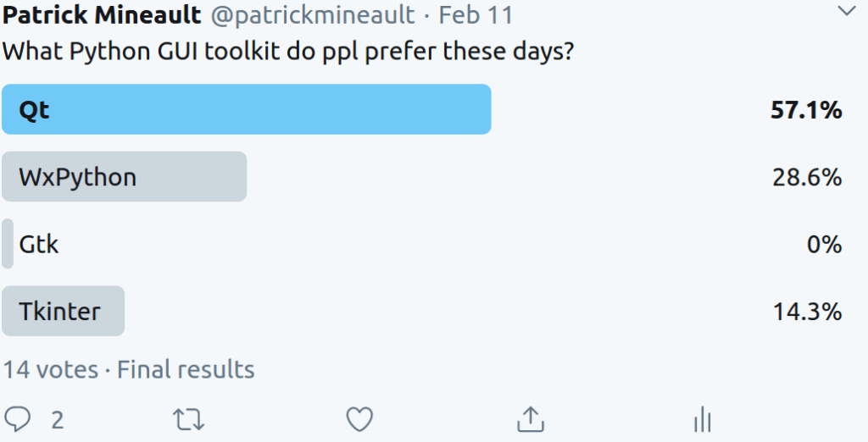Image resolution: width=868 pixels, height=442 pixels.
Task: Click the Gtk poll option
Action: pyautogui.click(x=39, y=245)
